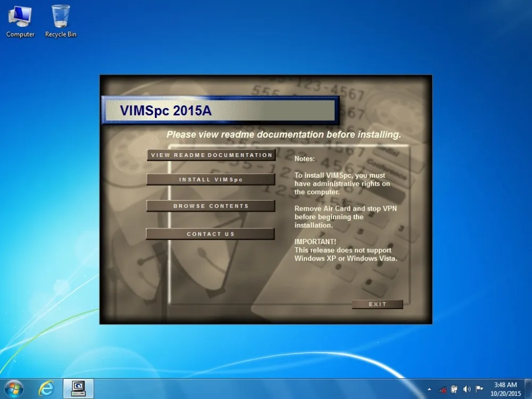Select the VIMSpc installer taskbar icon
Screen dimensions: 532x399
click(78, 389)
